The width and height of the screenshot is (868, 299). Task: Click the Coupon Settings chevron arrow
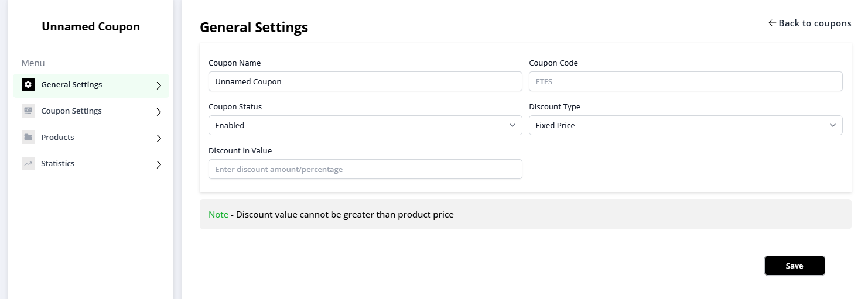(x=159, y=112)
